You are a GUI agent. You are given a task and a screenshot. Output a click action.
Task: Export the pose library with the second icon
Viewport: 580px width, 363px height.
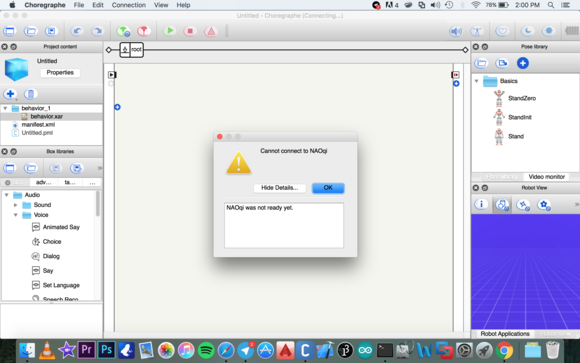(x=502, y=63)
